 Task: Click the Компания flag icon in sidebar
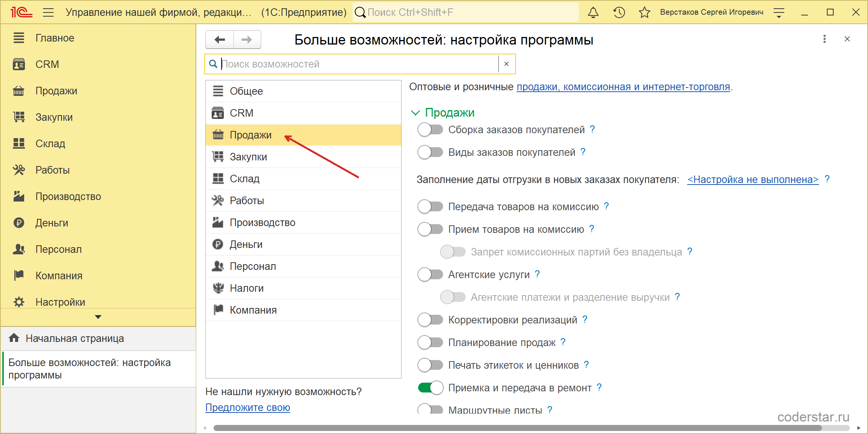(19, 275)
